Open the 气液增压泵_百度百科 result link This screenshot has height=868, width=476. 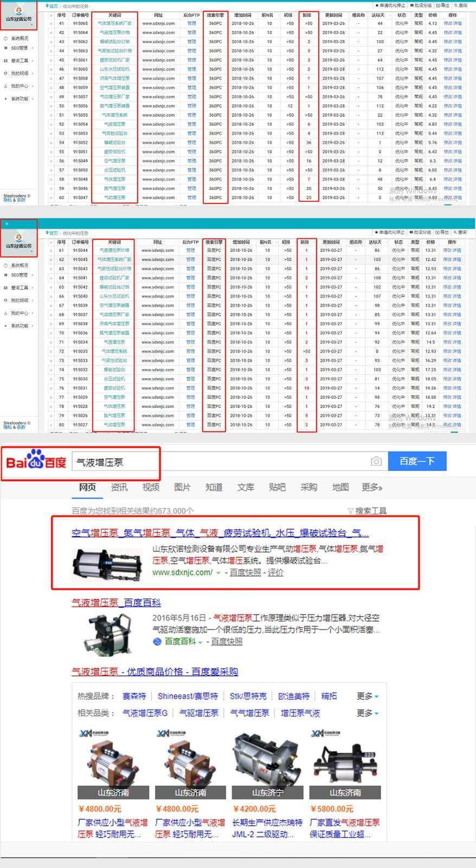116,603
